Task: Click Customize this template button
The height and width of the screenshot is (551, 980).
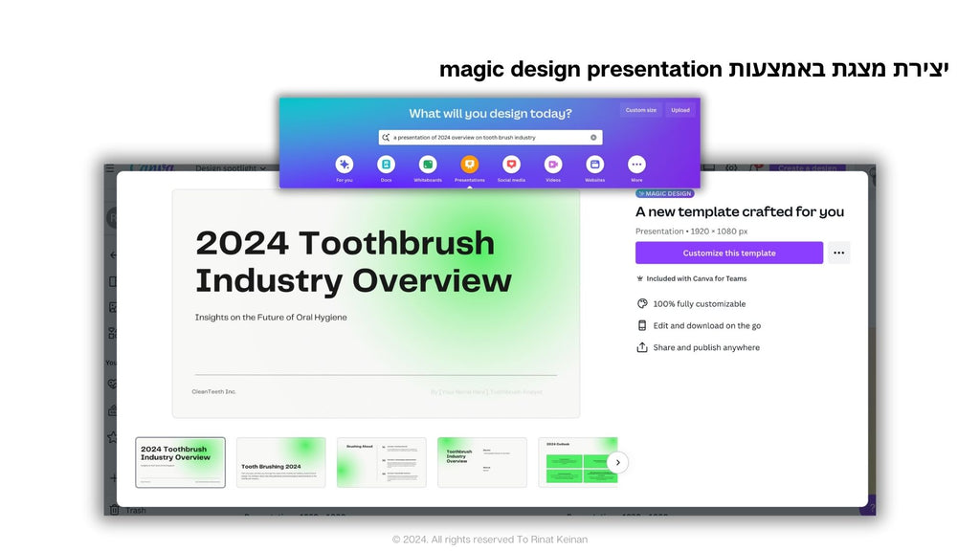Action: 729,253
